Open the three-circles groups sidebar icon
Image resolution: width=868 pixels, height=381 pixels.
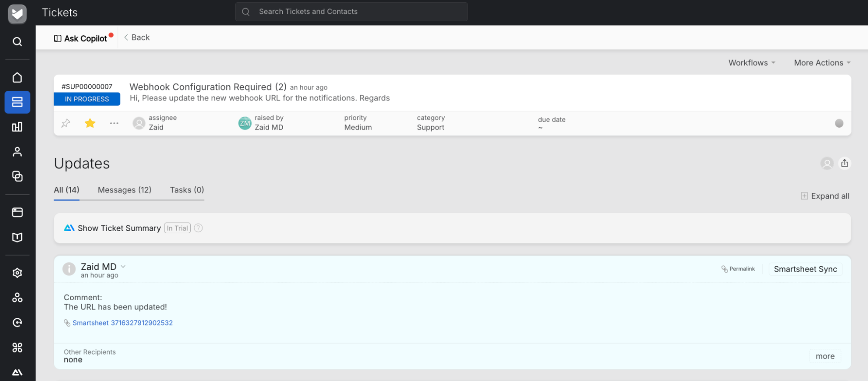coord(17,298)
